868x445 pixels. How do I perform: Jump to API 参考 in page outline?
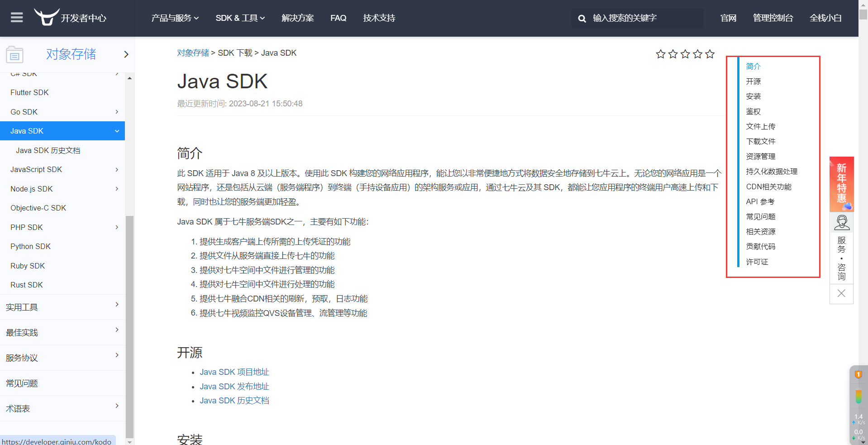coord(760,202)
